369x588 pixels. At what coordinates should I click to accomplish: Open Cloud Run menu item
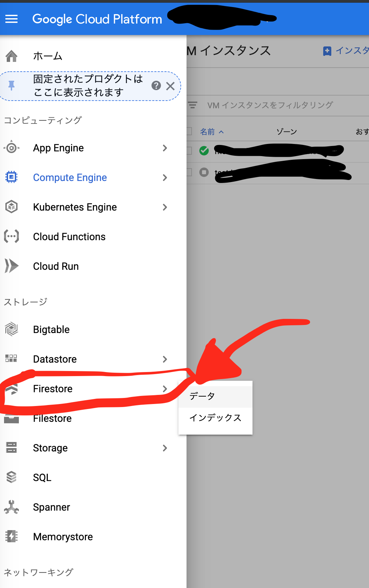(x=56, y=266)
